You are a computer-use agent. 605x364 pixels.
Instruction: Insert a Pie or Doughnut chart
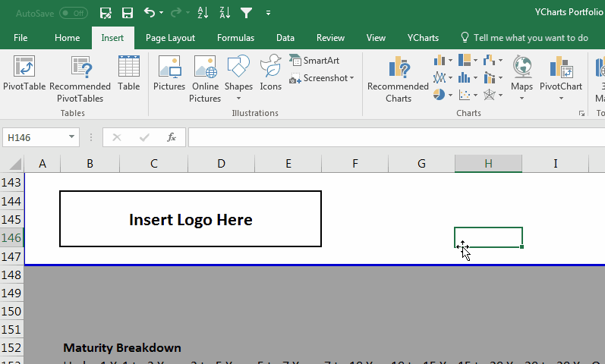(x=439, y=95)
